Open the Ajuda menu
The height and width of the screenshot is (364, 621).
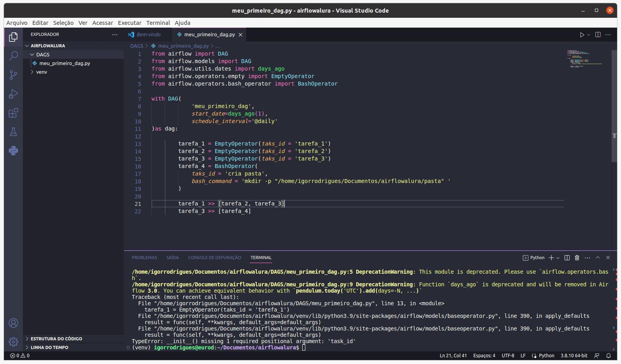pyautogui.click(x=182, y=23)
